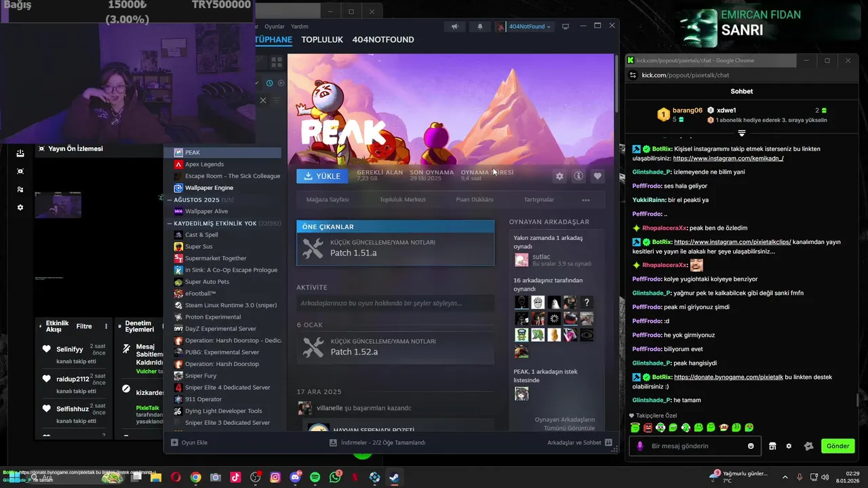This screenshot has width=868, height=488.
Task: Select Sniper Fury in library
Action: click(224, 375)
